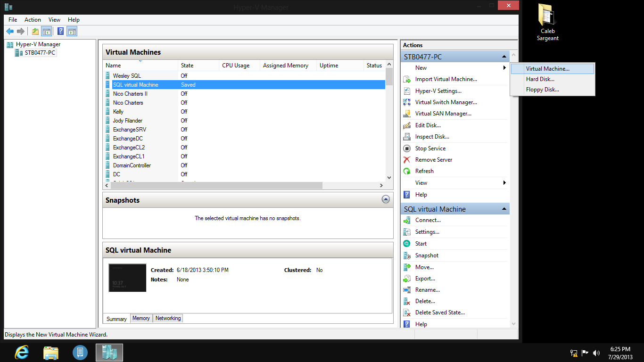Viewport: 644px width, 362px height.
Task: Click the SQL virtual Machine preview thumbnail
Action: pyautogui.click(x=127, y=278)
